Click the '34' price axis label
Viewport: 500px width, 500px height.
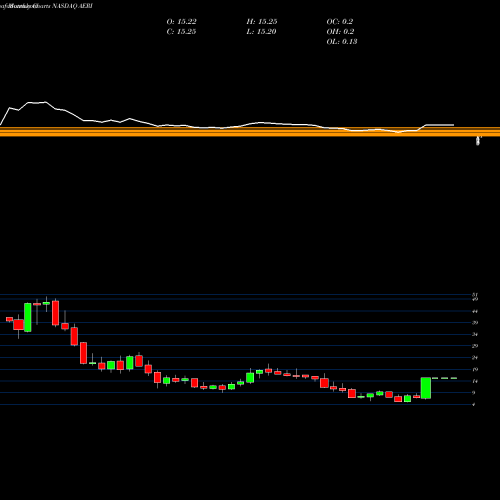pyautogui.click(x=475, y=334)
